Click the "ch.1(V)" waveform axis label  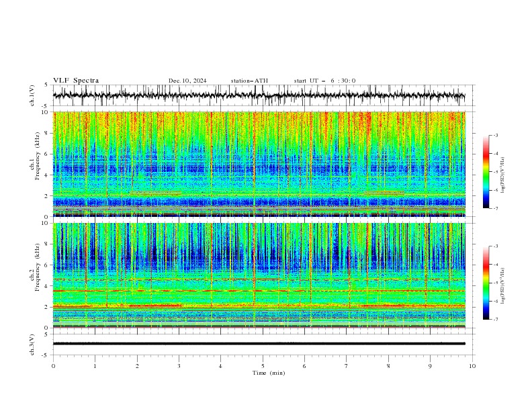[32, 95]
